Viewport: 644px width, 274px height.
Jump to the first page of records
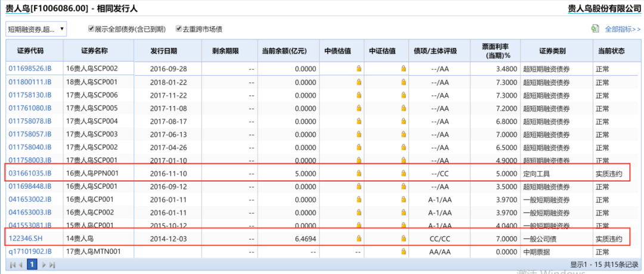pos(12,264)
